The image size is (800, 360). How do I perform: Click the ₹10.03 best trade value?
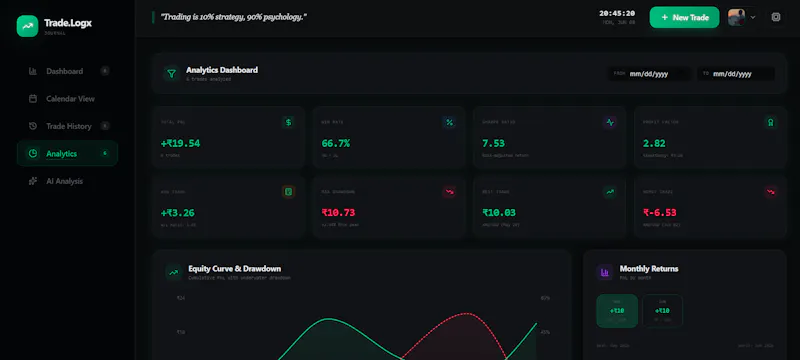(499, 213)
